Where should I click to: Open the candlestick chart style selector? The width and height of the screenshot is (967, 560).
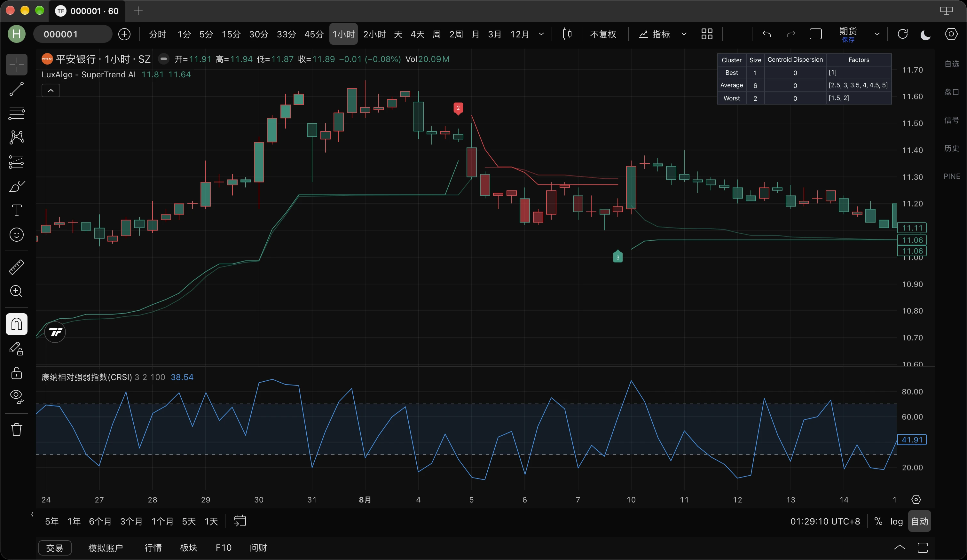(x=567, y=34)
